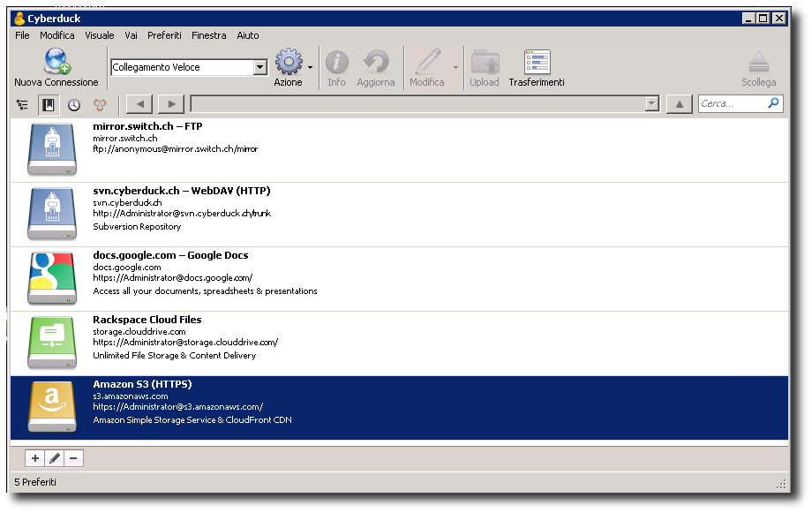Select the mirror.switch.ch FTP drive icon
Image resolution: width=812 pixels, height=513 pixels.
pos(52,148)
